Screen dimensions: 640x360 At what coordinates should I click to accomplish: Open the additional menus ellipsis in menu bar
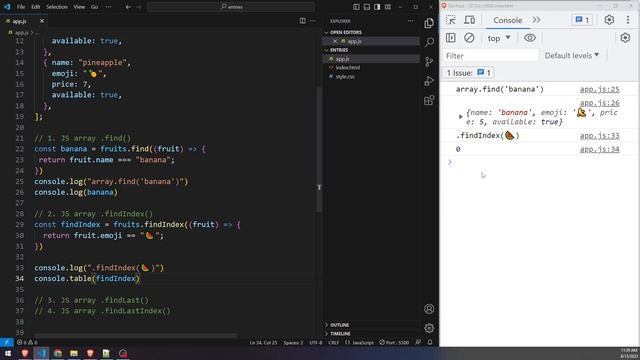coord(109,7)
